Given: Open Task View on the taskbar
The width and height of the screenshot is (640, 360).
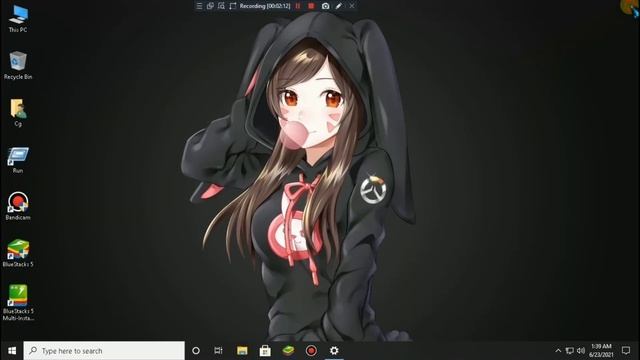Looking at the screenshot, I should coord(218,351).
